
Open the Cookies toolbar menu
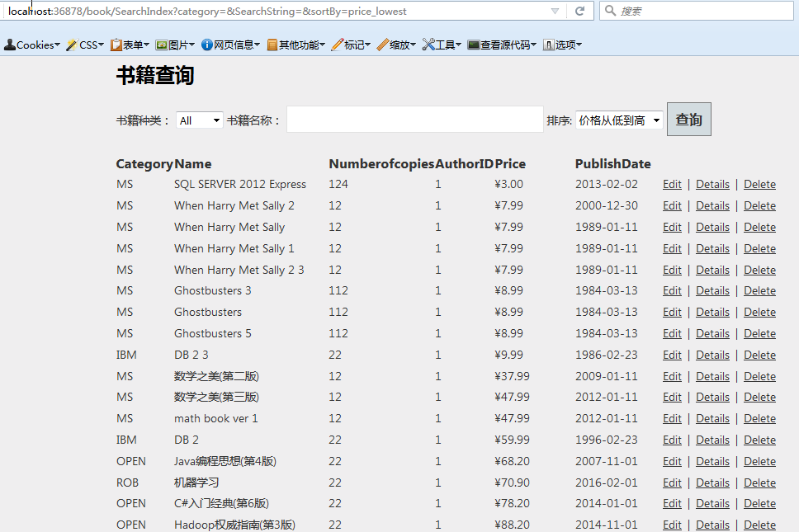click(x=31, y=45)
